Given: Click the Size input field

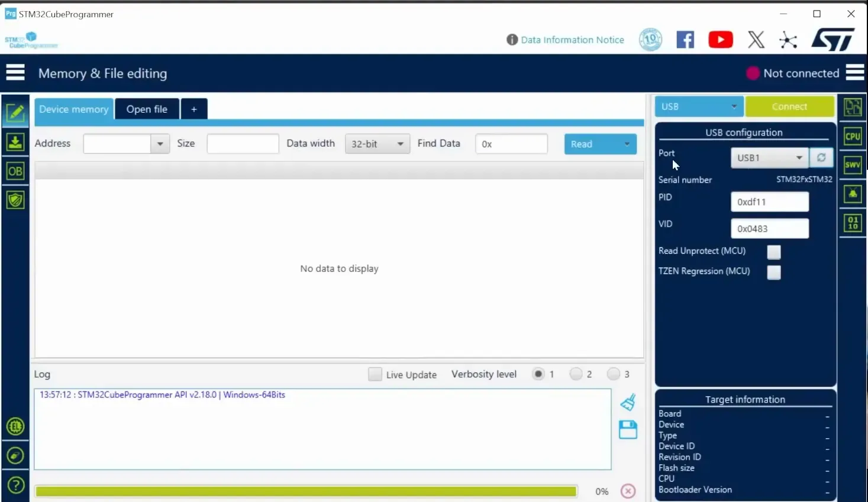Looking at the screenshot, I should [243, 144].
